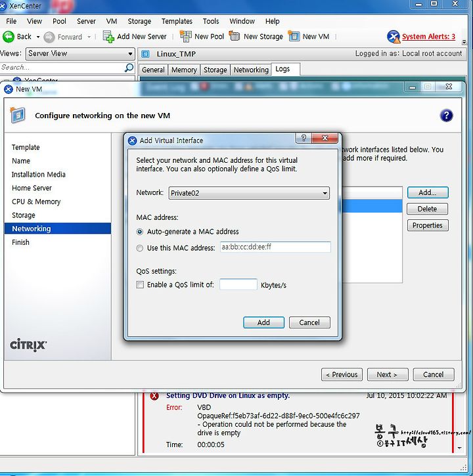Image resolution: width=473 pixels, height=476 pixels.
Task: Expand the Forward history dropdown arrow
Action: [89, 37]
